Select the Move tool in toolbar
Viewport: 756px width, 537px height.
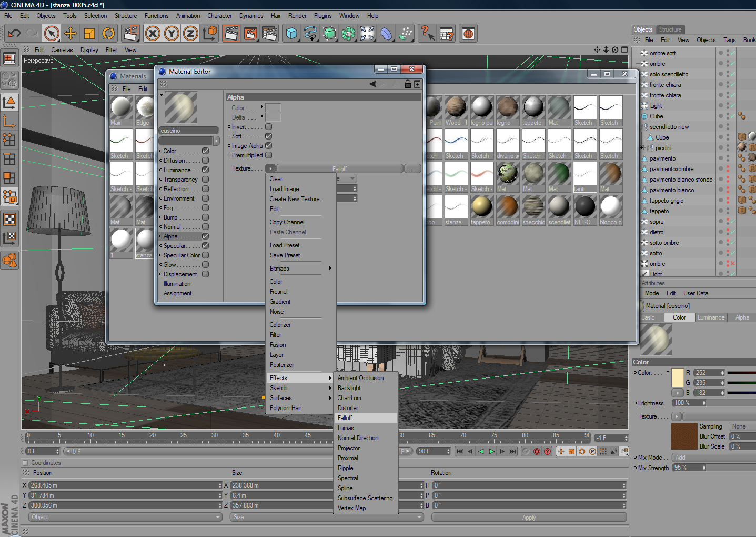click(70, 34)
